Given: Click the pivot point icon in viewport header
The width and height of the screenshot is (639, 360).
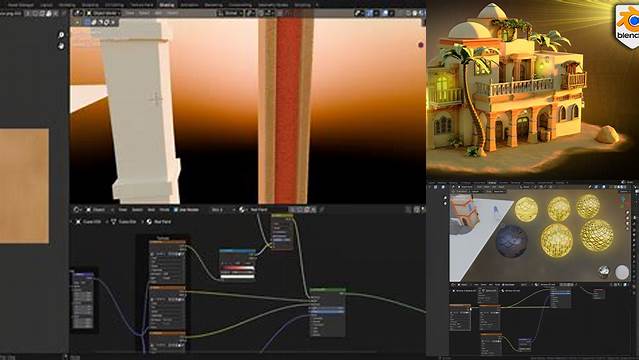Looking at the screenshot, I should click(250, 13).
